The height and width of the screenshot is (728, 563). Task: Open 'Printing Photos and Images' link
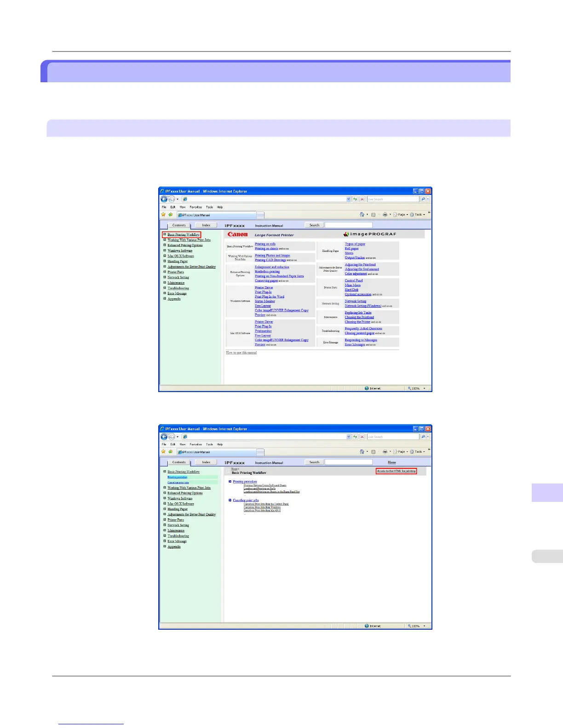[x=272, y=256]
